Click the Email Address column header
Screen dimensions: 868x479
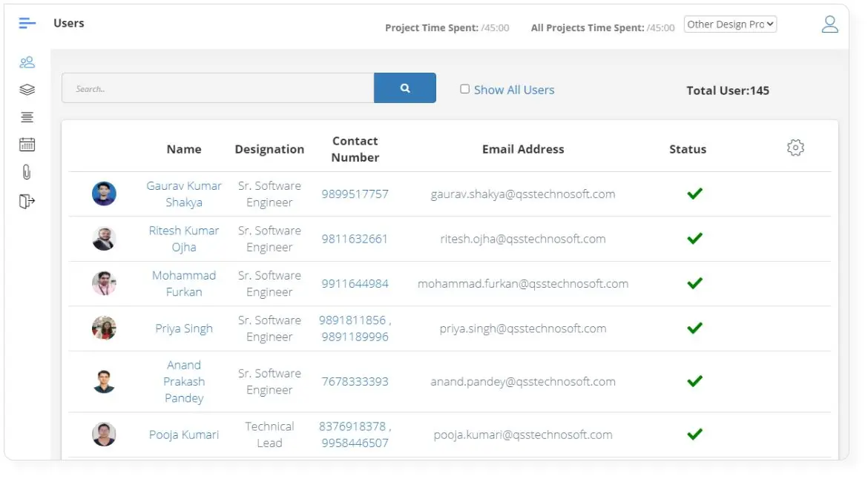[522, 149]
